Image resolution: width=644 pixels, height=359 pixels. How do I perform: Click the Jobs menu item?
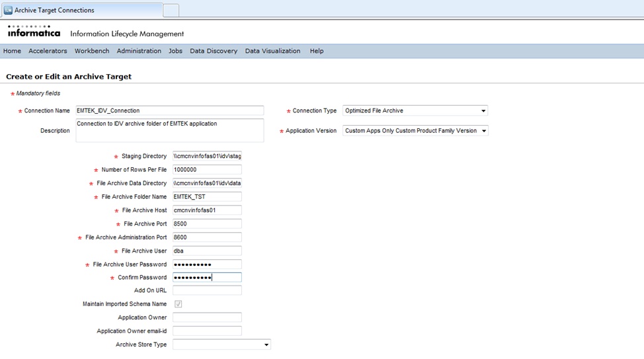click(175, 51)
